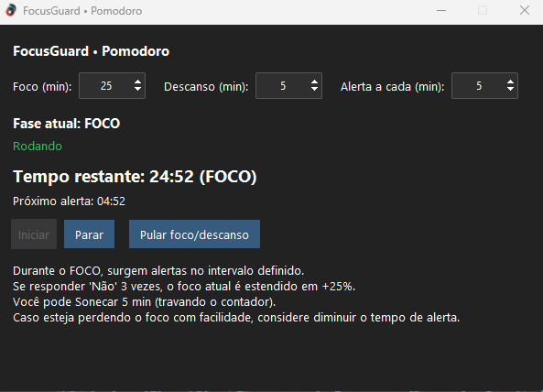The height and width of the screenshot is (392, 543).
Task: Click the disabled Iniciar button
Action: [x=34, y=234]
